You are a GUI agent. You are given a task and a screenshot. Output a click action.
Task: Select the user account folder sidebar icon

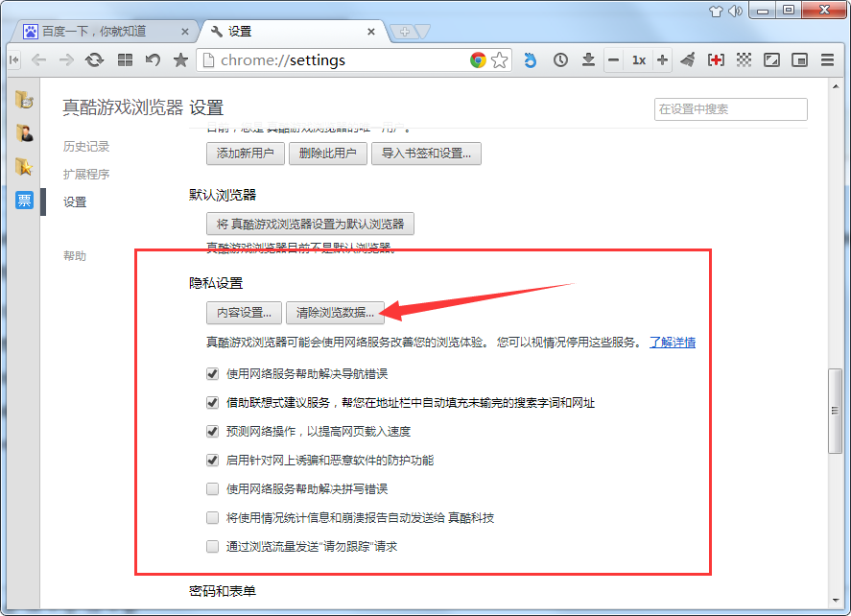coord(25,134)
